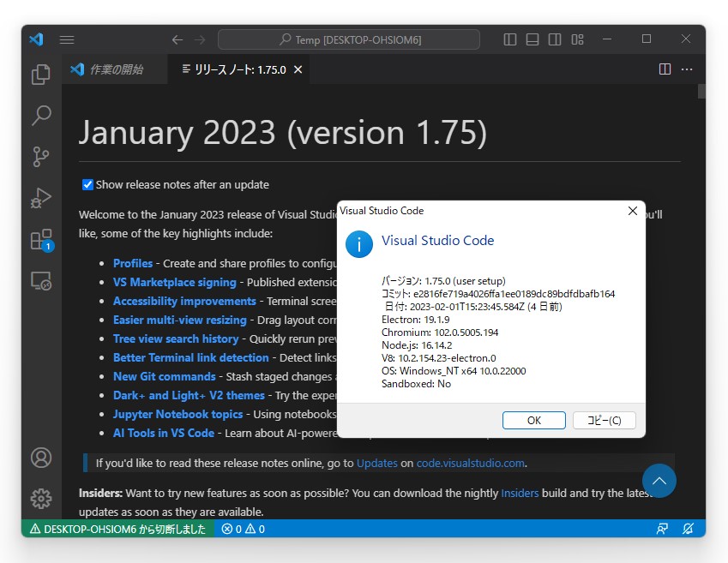
Task: Open the Run and Debug view icon
Action: pyautogui.click(x=40, y=197)
